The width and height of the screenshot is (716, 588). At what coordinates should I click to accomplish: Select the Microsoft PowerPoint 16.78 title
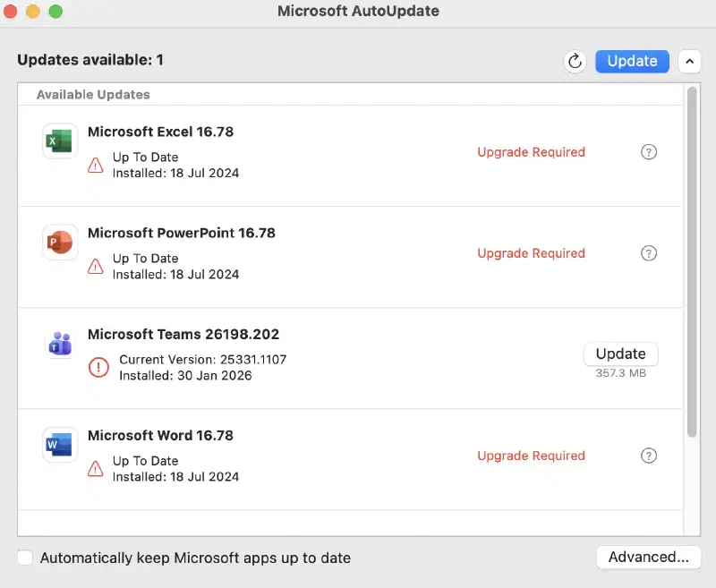(182, 234)
